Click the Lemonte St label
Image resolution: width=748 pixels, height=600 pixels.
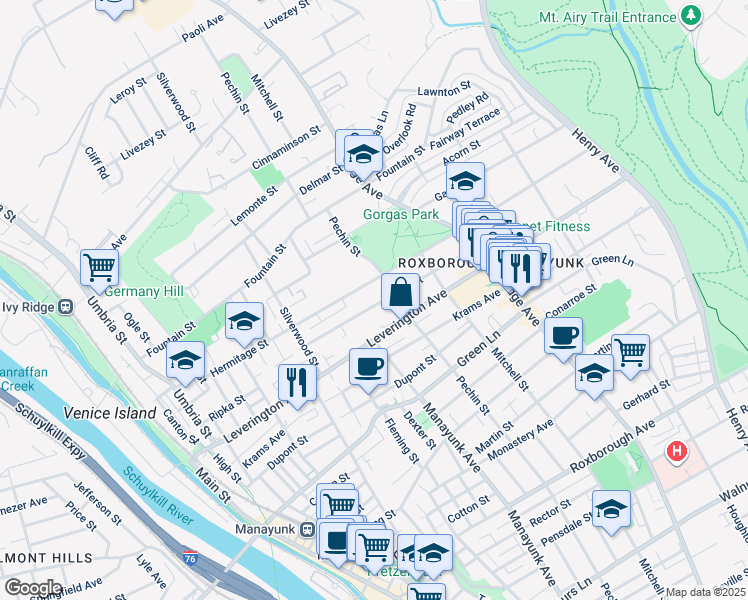point(254,206)
